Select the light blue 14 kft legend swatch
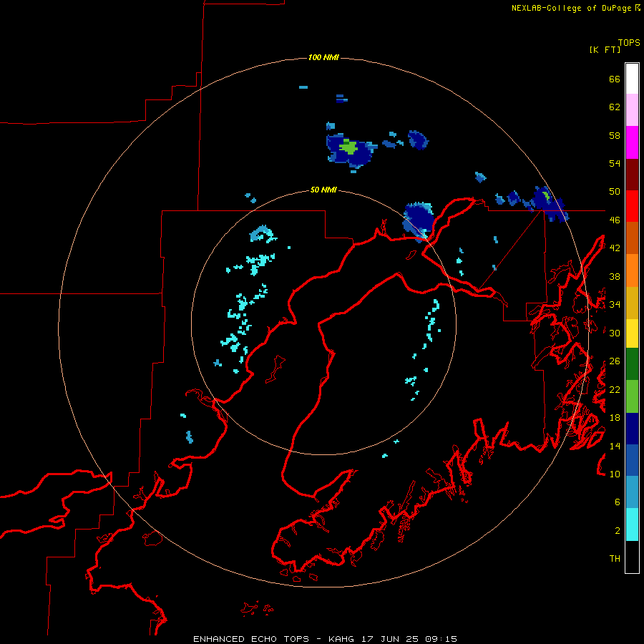The height and width of the screenshot is (644, 644). click(632, 492)
